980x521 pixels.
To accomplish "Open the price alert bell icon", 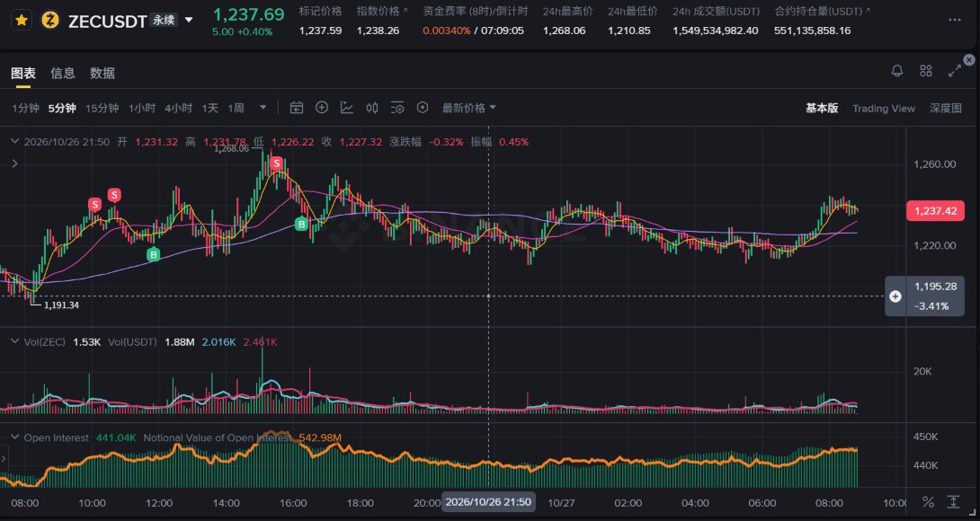I will pyautogui.click(x=897, y=71).
